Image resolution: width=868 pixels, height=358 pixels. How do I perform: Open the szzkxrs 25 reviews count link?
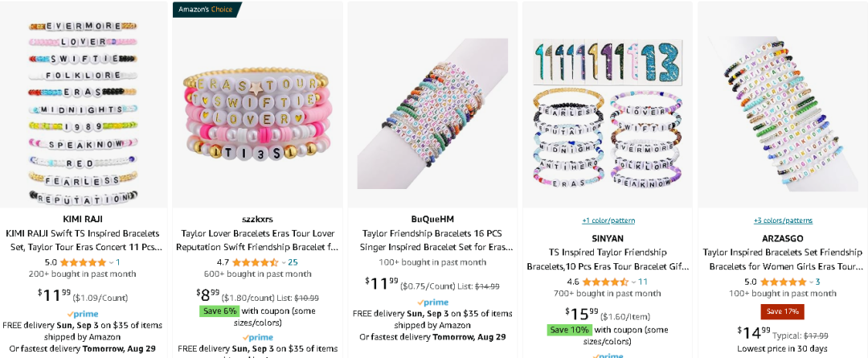coord(293,261)
